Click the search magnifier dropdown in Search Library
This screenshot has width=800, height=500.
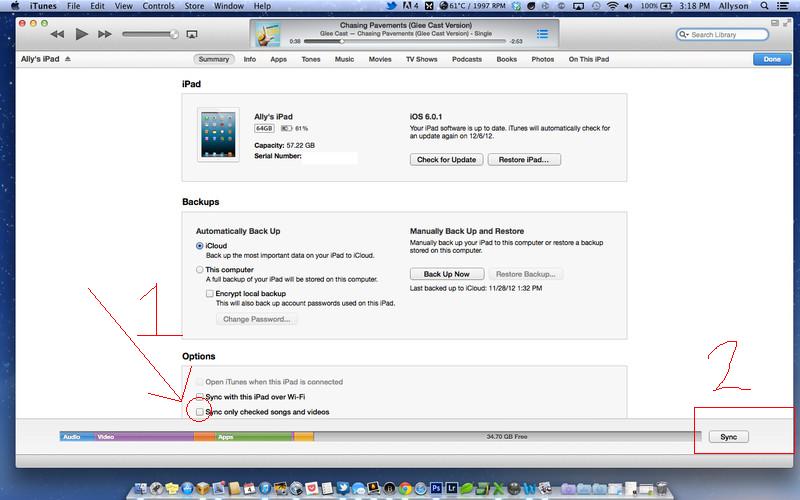coord(683,35)
